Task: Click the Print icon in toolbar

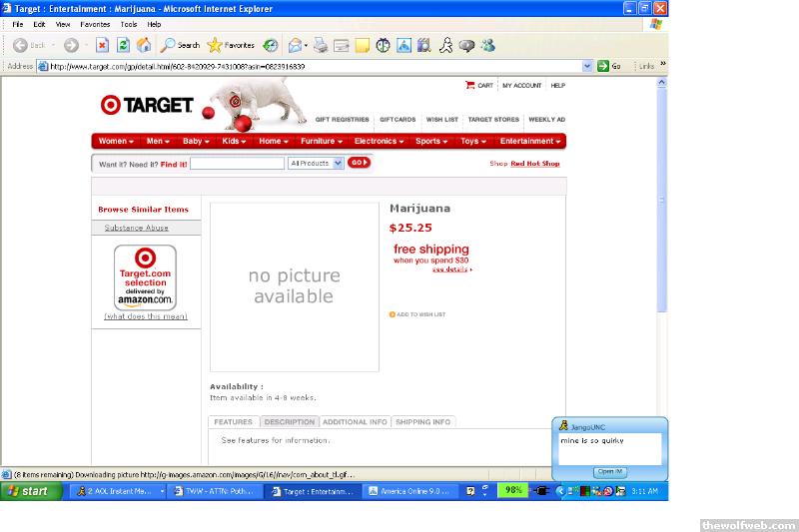Action: coord(321,45)
